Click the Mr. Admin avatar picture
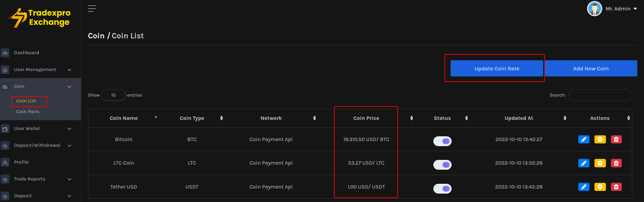The height and width of the screenshot is (202, 644). [594, 9]
